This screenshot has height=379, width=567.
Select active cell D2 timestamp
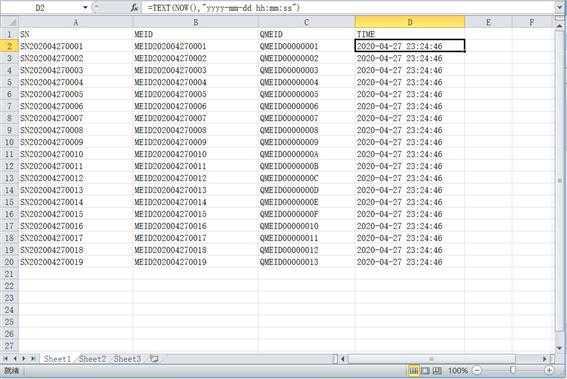pyautogui.click(x=410, y=46)
